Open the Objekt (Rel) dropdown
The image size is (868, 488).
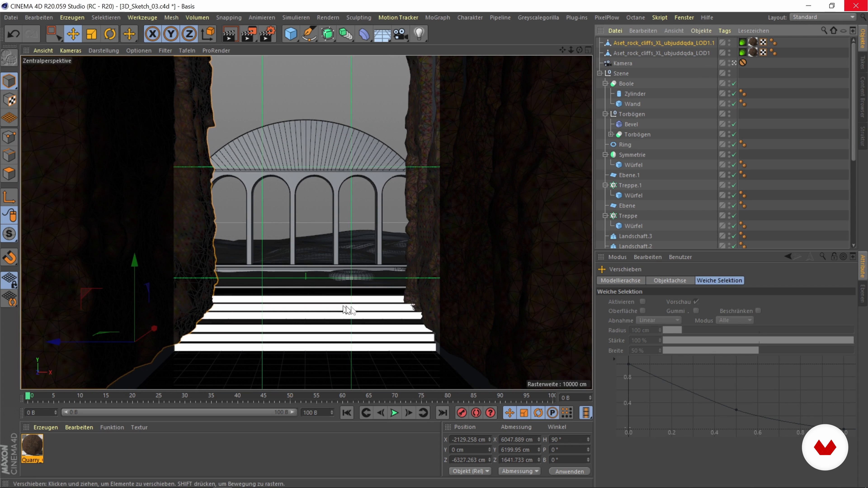point(470,471)
